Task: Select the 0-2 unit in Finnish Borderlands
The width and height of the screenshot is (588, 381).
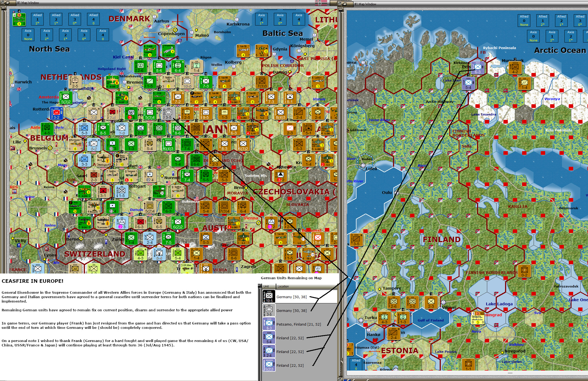Action: tap(524, 271)
